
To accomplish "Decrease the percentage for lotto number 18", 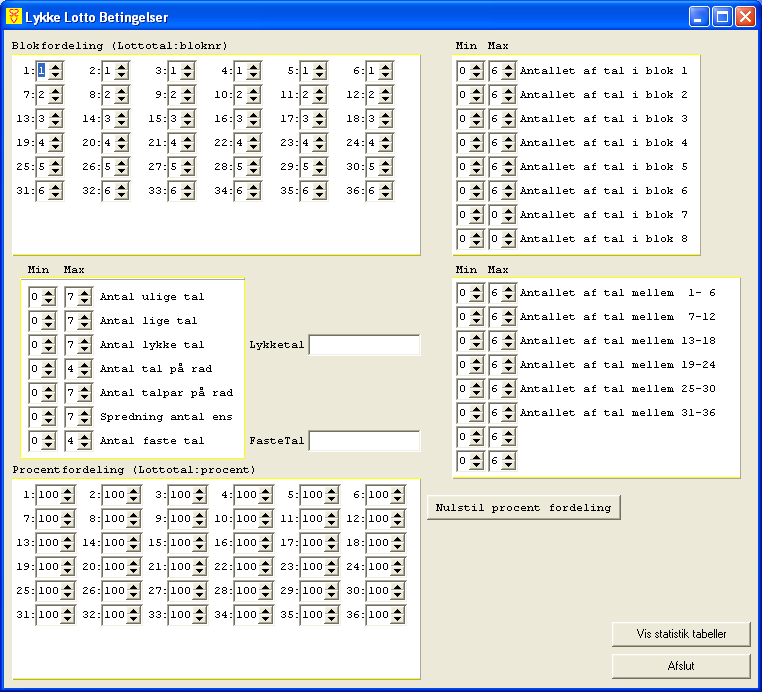I will pos(397,547).
